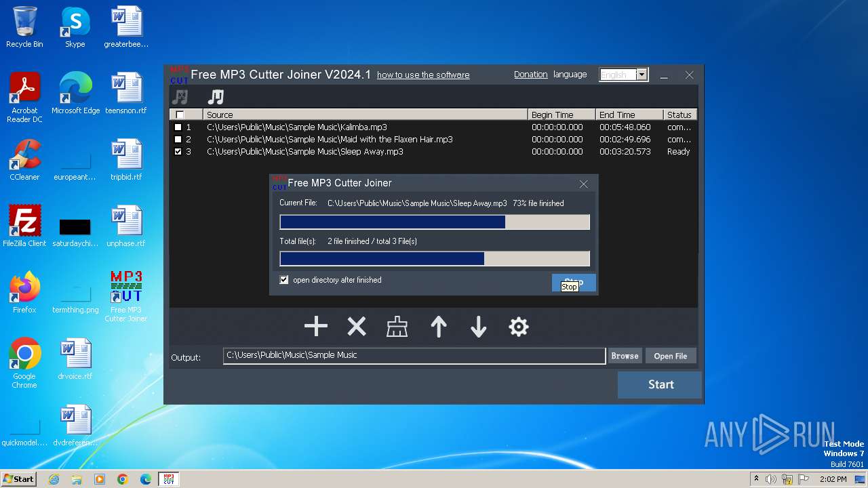Uncheck the box for Sleep Away.mp3 row
The image size is (868, 488).
tap(178, 152)
